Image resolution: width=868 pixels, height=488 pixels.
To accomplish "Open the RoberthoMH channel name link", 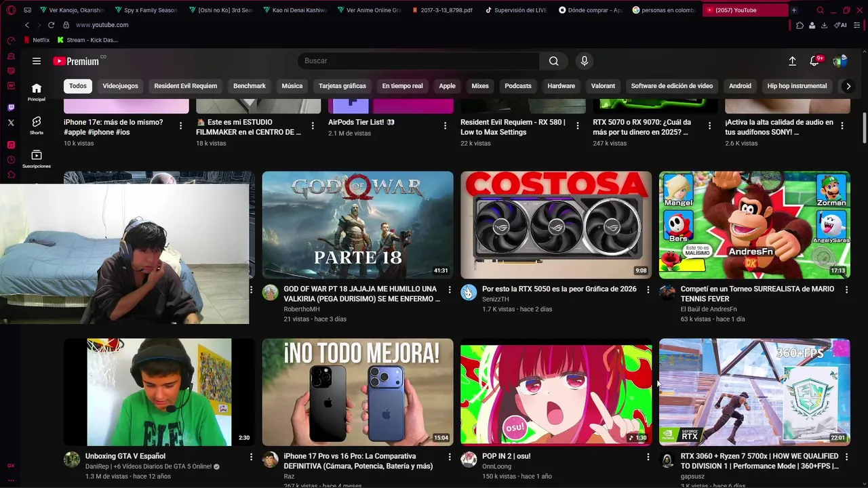I will [x=302, y=309].
